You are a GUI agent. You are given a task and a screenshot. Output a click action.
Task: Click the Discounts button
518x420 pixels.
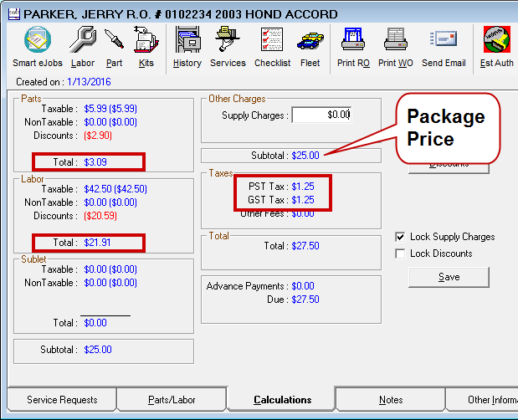449,166
